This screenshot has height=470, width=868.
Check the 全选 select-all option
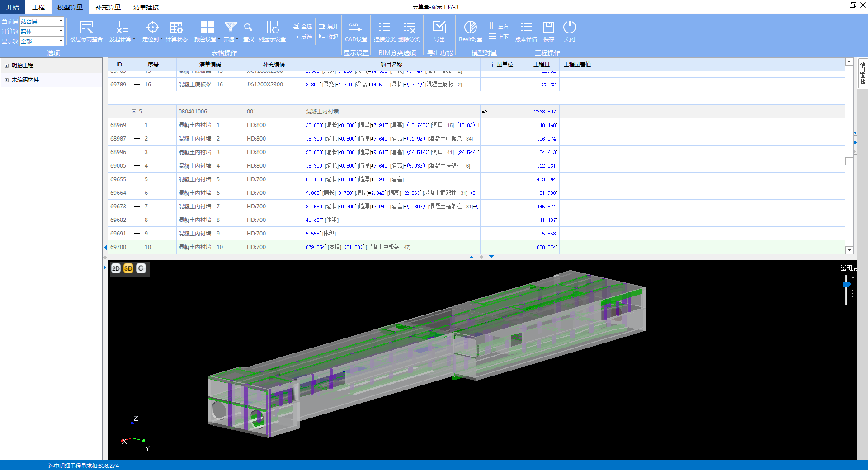click(302, 26)
